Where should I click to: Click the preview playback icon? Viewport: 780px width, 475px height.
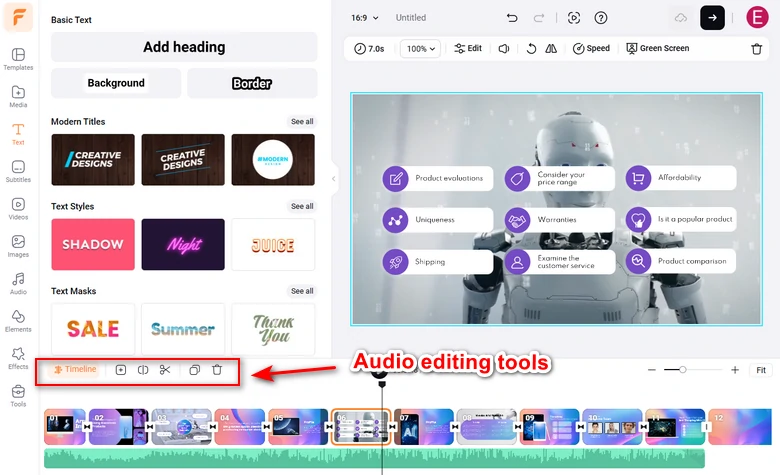pyautogui.click(x=574, y=18)
